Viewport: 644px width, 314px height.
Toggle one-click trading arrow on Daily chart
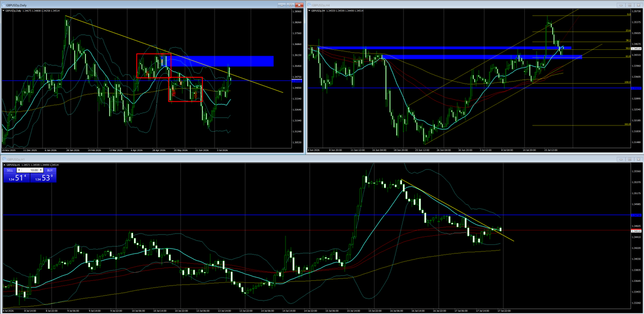[3, 11]
